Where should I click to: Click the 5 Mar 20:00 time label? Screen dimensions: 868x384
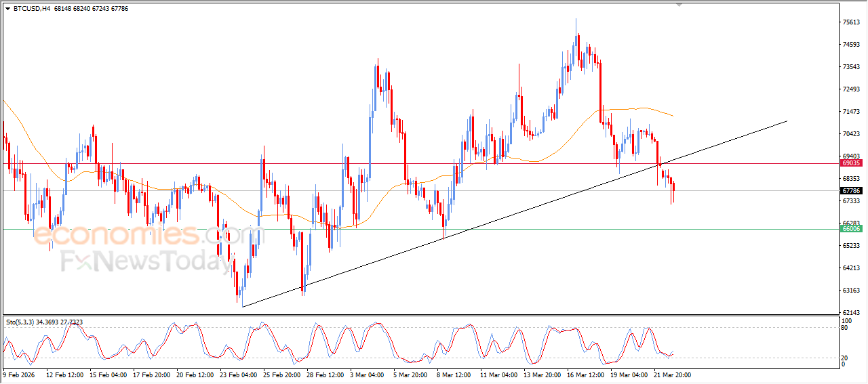[x=410, y=375]
